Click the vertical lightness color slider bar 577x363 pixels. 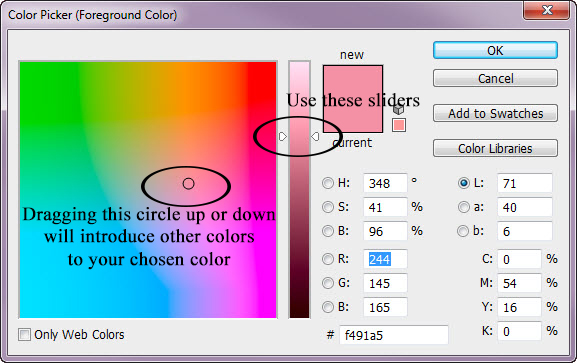click(299, 189)
